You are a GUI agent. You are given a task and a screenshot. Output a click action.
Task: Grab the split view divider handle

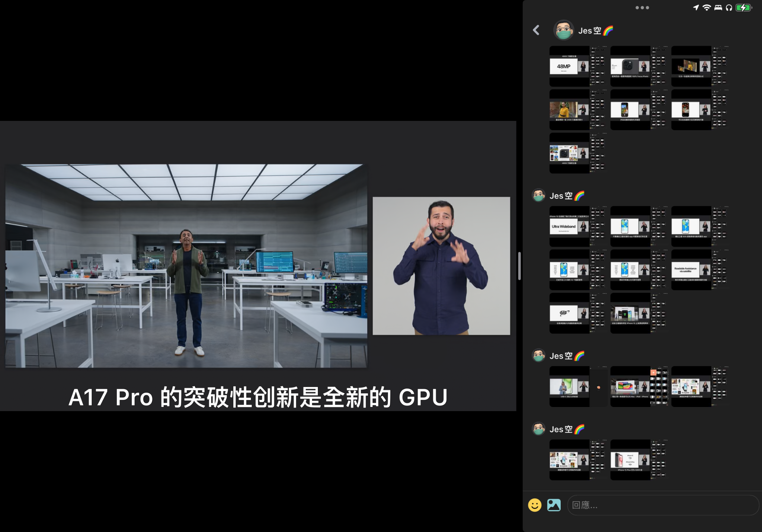click(x=519, y=266)
